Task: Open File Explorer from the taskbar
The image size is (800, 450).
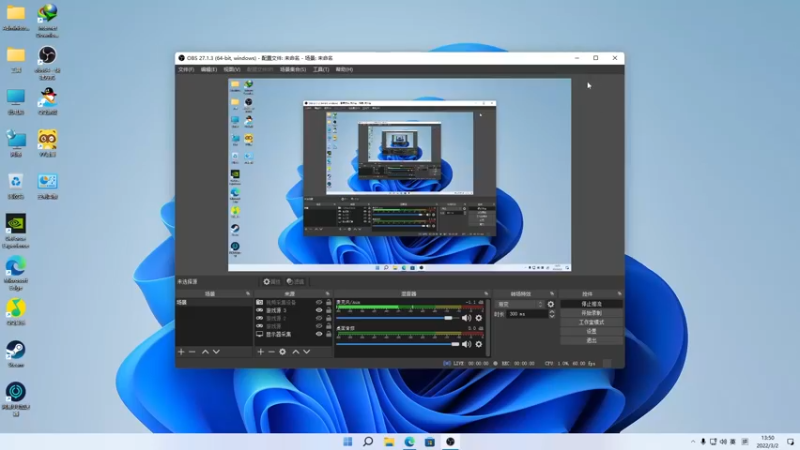Action: coord(389,442)
